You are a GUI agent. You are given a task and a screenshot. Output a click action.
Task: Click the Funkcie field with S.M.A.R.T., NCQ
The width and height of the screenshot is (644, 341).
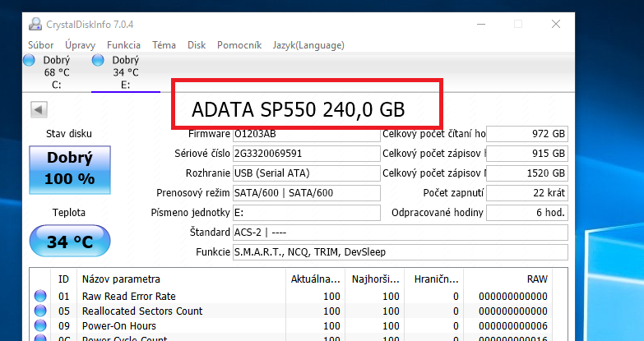401,252
